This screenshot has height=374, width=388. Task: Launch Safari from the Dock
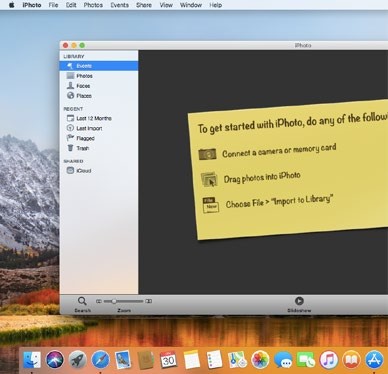click(x=100, y=360)
